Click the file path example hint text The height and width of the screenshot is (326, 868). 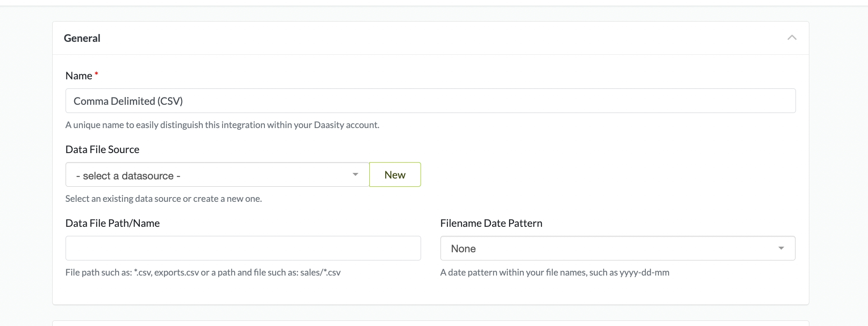click(203, 273)
